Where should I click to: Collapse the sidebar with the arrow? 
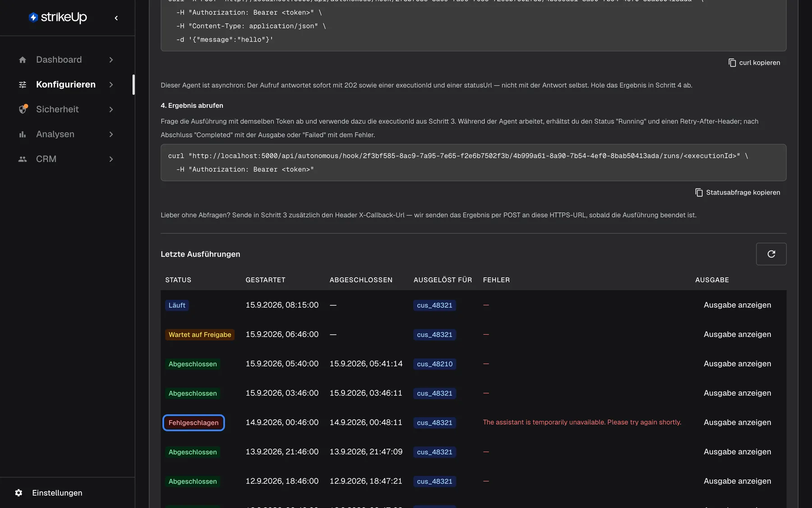tap(116, 18)
